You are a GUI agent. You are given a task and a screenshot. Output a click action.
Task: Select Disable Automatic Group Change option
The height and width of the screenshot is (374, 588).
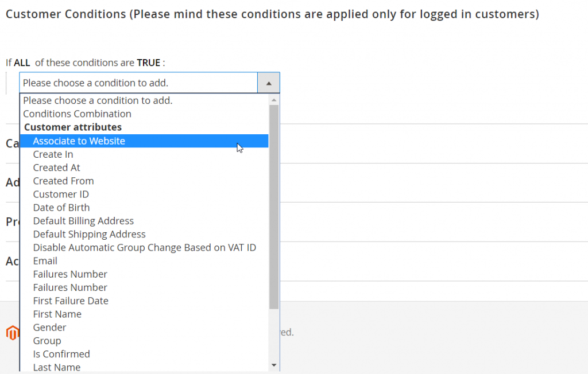144,247
